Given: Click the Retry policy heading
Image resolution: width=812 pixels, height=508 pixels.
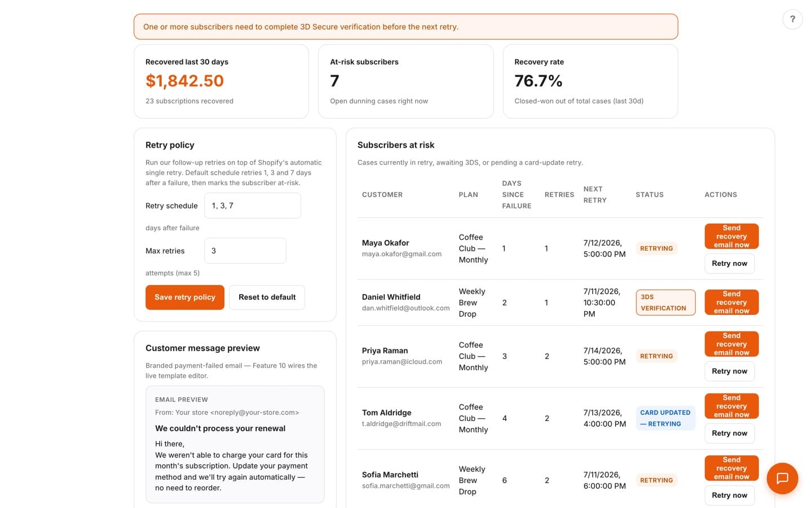Looking at the screenshot, I should pyautogui.click(x=170, y=145).
